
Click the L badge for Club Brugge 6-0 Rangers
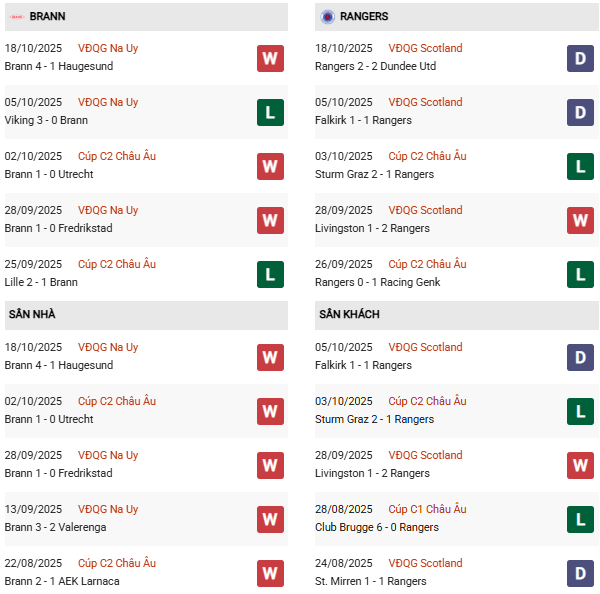(580, 519)
